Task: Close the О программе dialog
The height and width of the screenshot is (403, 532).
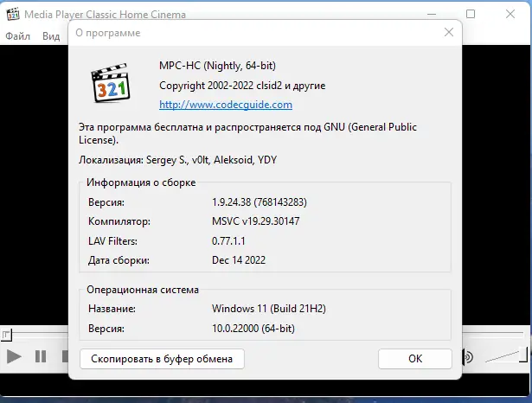Action: (449, 32)
